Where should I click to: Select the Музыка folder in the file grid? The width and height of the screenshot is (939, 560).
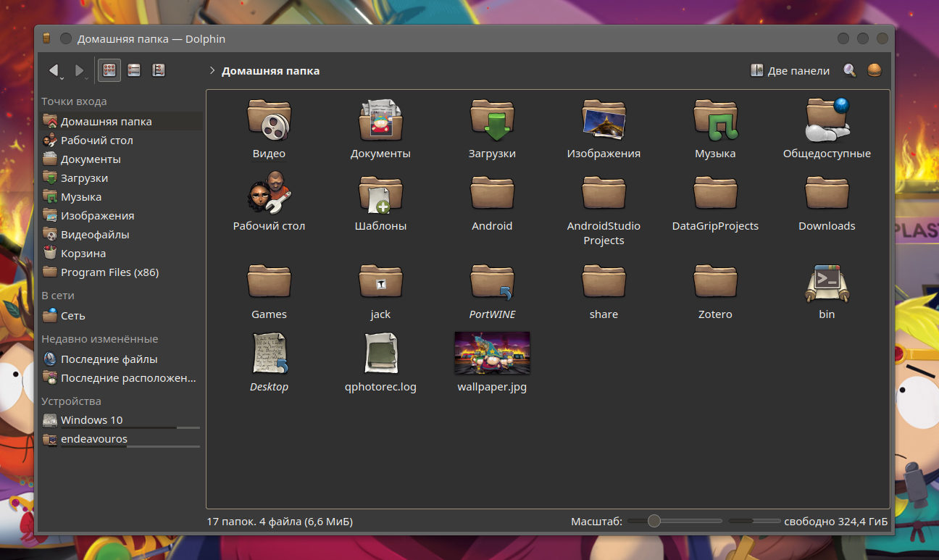click(715, 128)
